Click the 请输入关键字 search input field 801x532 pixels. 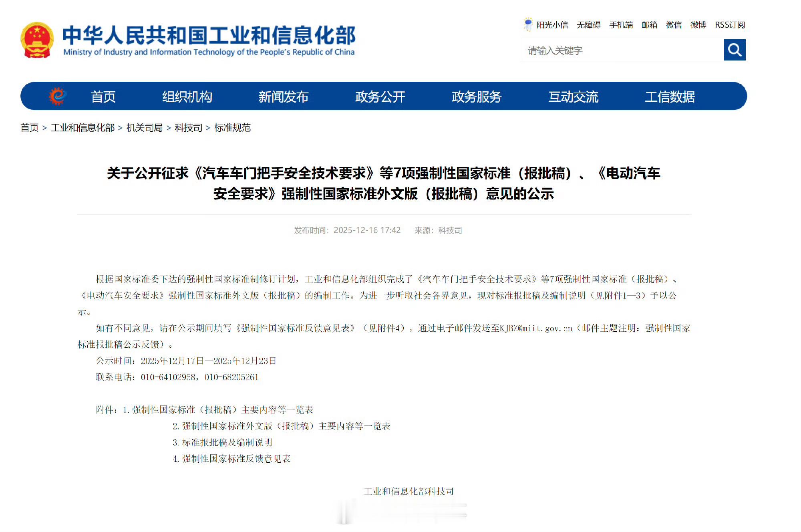click(621, 50)
